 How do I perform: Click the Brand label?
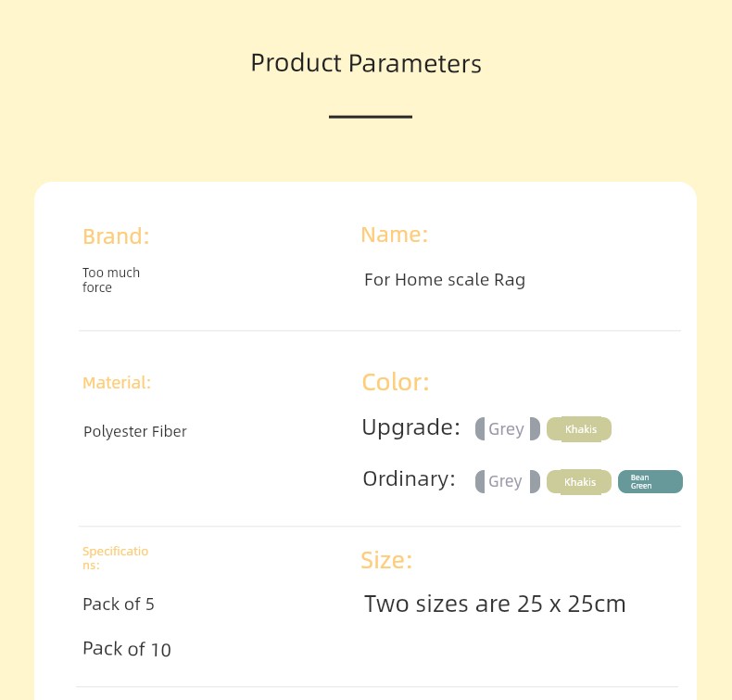pos(116,236)
